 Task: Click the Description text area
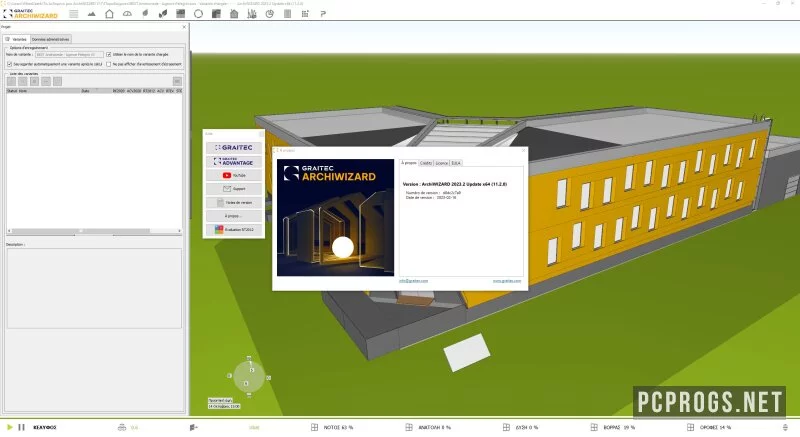click(x=94, y=288)
